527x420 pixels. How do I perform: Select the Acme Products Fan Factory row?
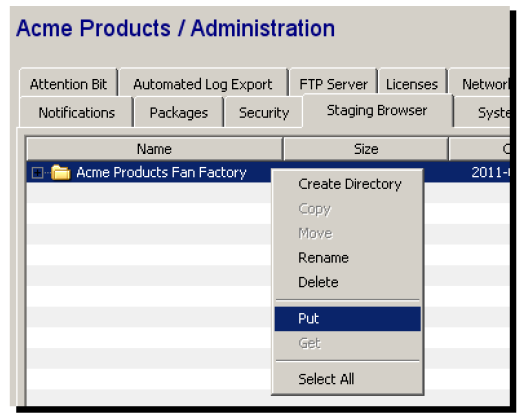pos(268,172)
